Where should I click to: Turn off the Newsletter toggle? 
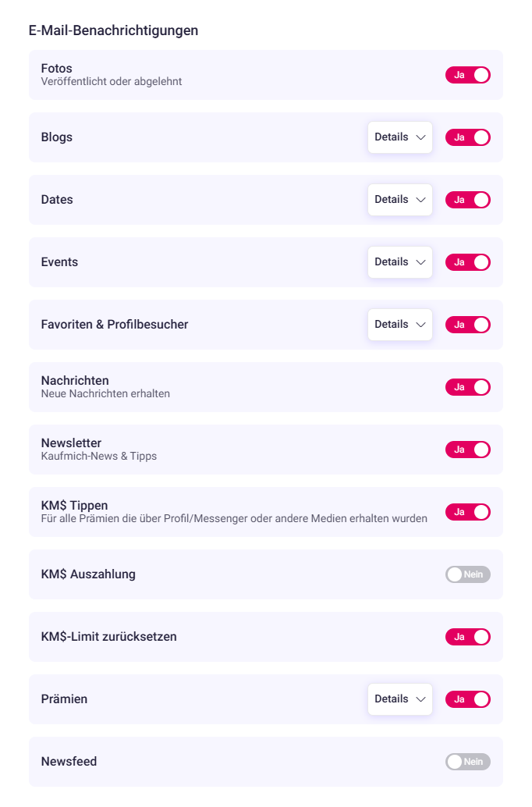(x=468, y=450)
